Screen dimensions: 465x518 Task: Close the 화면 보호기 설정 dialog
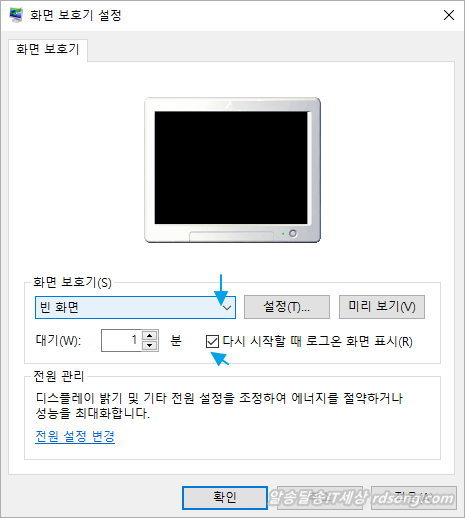[449, 15]
